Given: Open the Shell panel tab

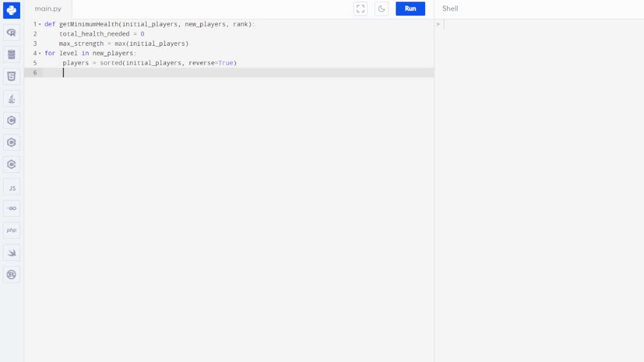Looking at the screenshot, I should click(450, 9).
